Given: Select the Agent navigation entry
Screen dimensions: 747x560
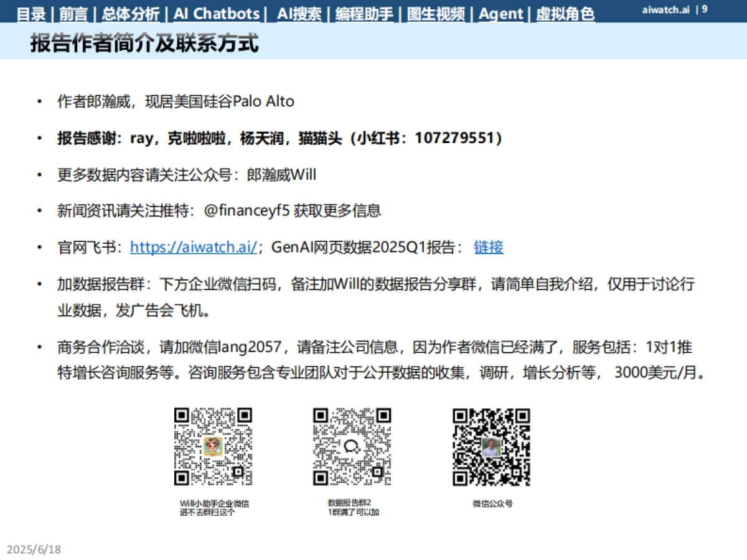Looking at the screenshot, I should pyautogui.click(x=502, y=14).
